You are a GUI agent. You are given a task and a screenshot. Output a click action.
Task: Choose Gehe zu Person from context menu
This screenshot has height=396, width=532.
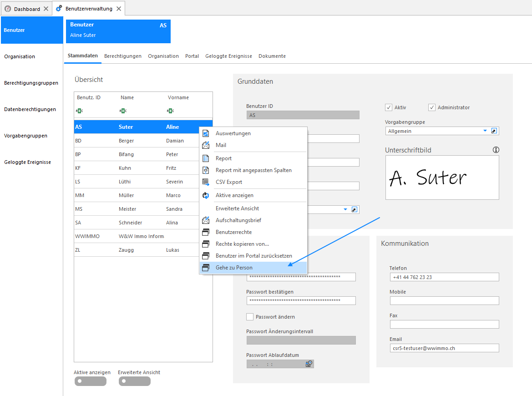(253, 268)
